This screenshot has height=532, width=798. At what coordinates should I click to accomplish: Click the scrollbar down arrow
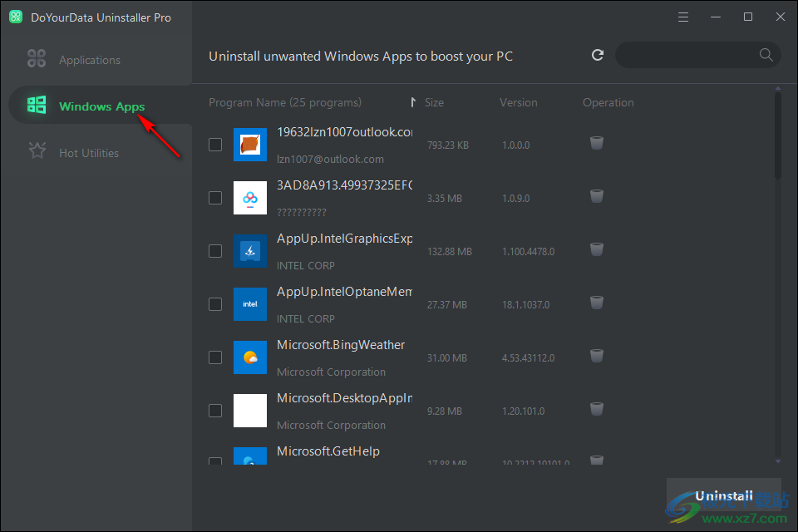click(778, 461)
